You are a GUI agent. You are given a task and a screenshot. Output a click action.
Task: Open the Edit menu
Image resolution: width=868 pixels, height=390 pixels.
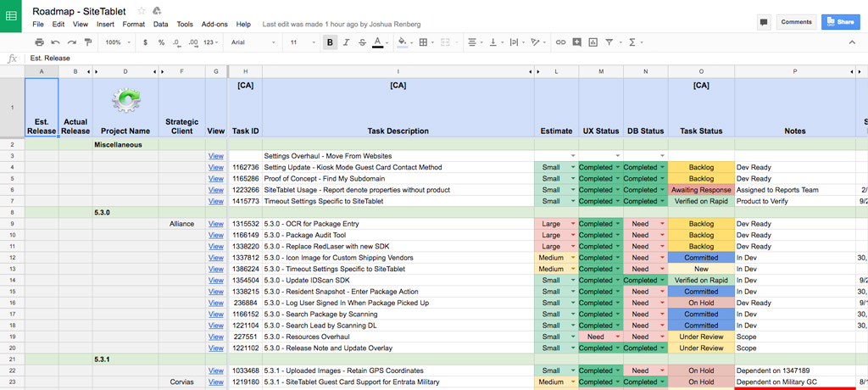click(x=58, y=25)
